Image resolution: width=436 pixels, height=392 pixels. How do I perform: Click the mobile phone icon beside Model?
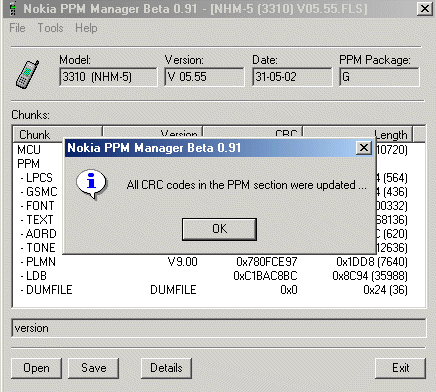click(28, 74)
